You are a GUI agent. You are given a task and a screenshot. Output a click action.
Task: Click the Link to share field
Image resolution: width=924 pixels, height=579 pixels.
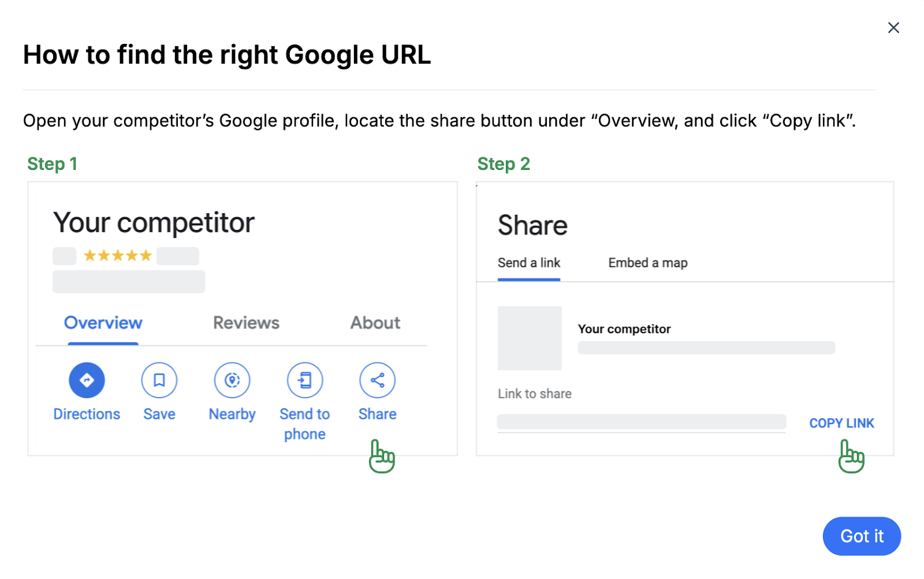tap(642, 422)
